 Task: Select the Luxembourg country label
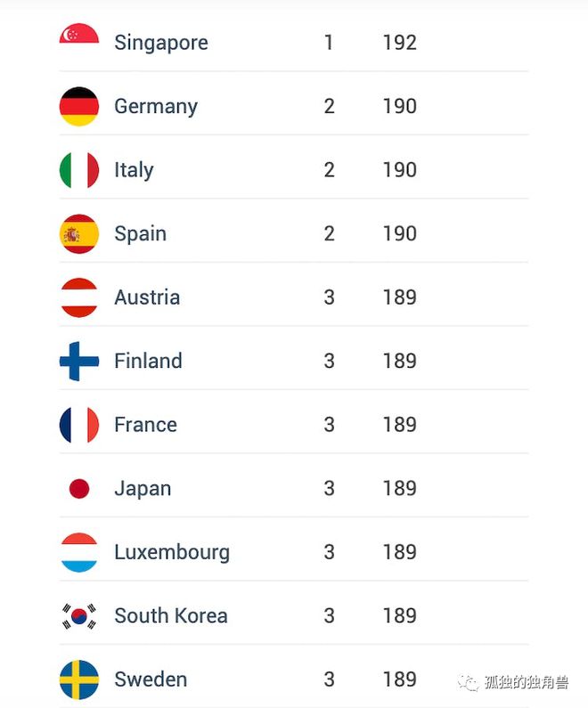click(x=172, y=553)
